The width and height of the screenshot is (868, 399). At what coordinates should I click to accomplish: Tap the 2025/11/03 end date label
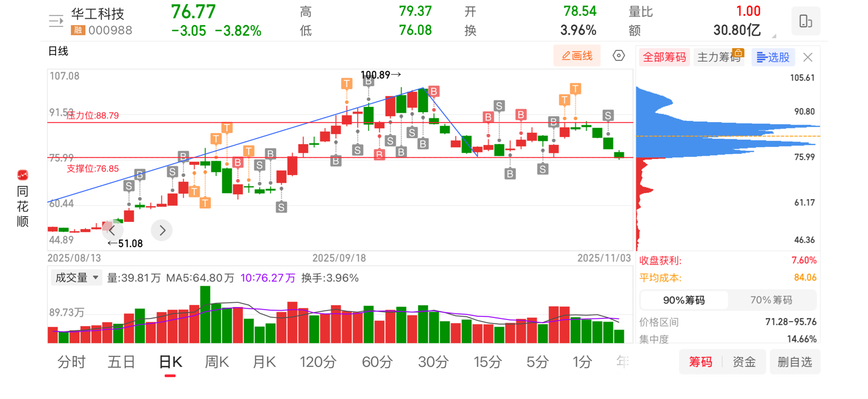pos(604,258)
